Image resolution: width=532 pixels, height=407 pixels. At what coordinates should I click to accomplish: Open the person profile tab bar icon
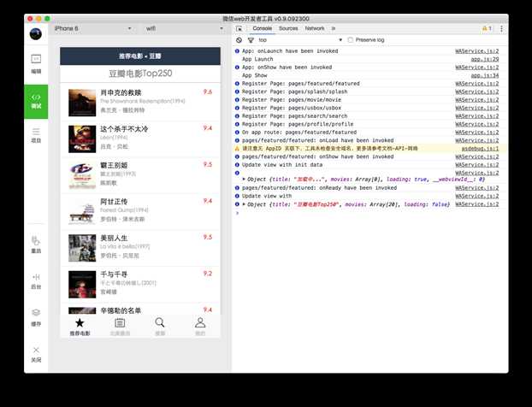coord(200,322)
